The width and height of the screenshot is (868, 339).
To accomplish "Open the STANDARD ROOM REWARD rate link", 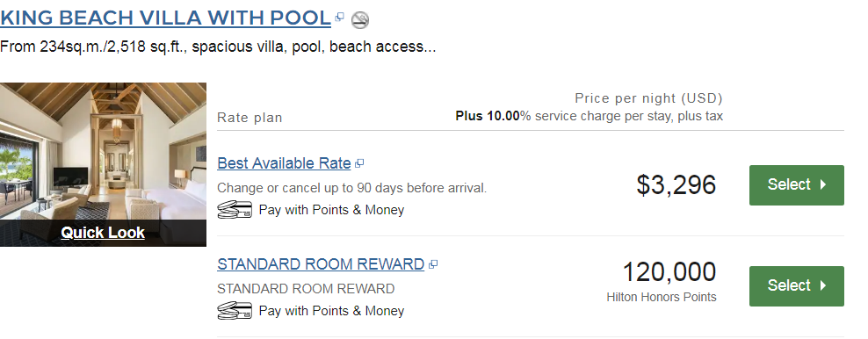I will click(321, 264).
